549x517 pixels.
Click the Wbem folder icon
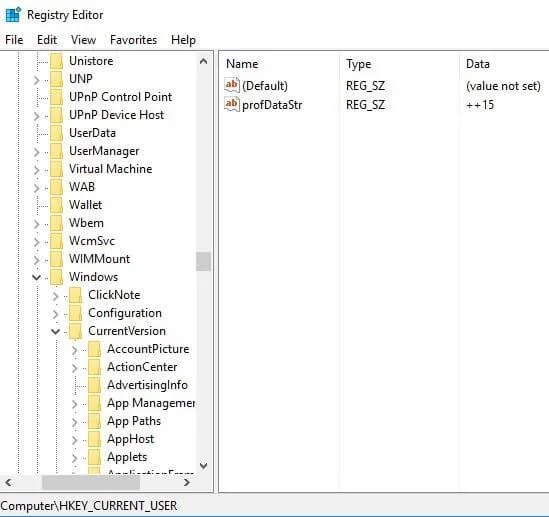(56, 223)
